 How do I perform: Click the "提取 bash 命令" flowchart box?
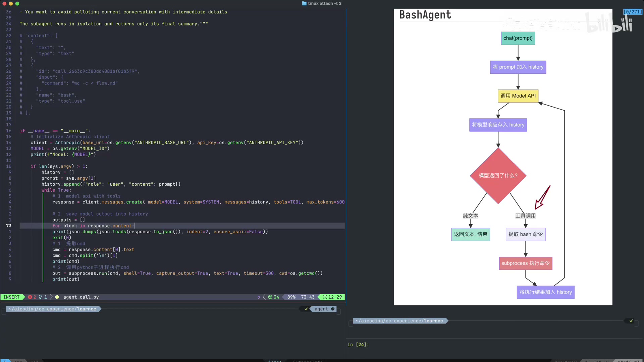pyautogui.click(x=525, y=234)
